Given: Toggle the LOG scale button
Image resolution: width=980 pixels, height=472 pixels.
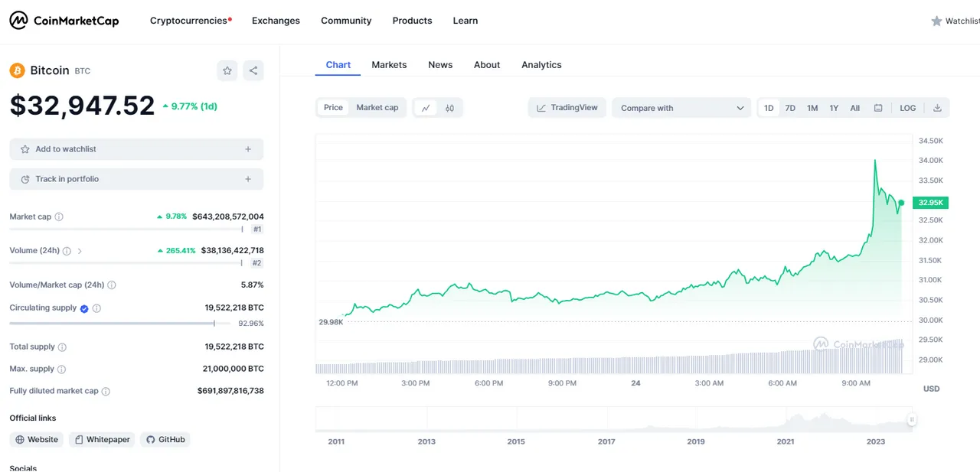Looking at the screenshot, I should 907,108.
